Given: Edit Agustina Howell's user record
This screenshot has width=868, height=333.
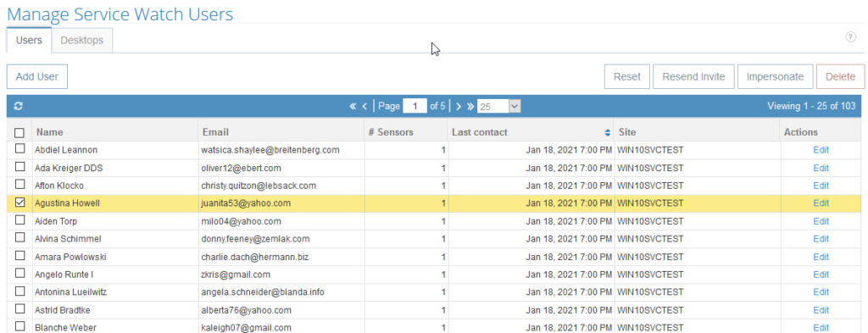Looking at the screenshot, I should click(821, 203).
